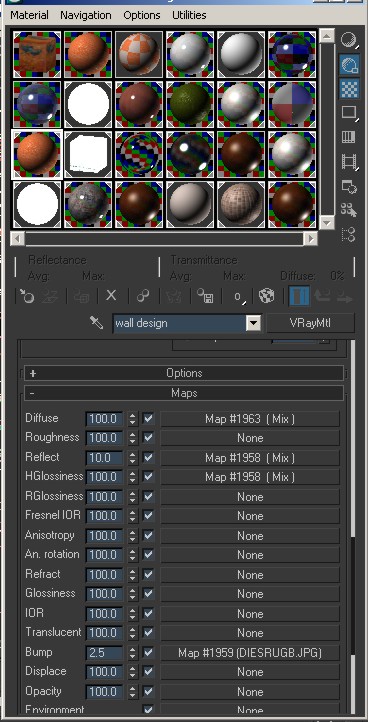Click the sample slots horizontal scrollbar
The width and height of the screenshot is (368, 722).
pos(164,239)
